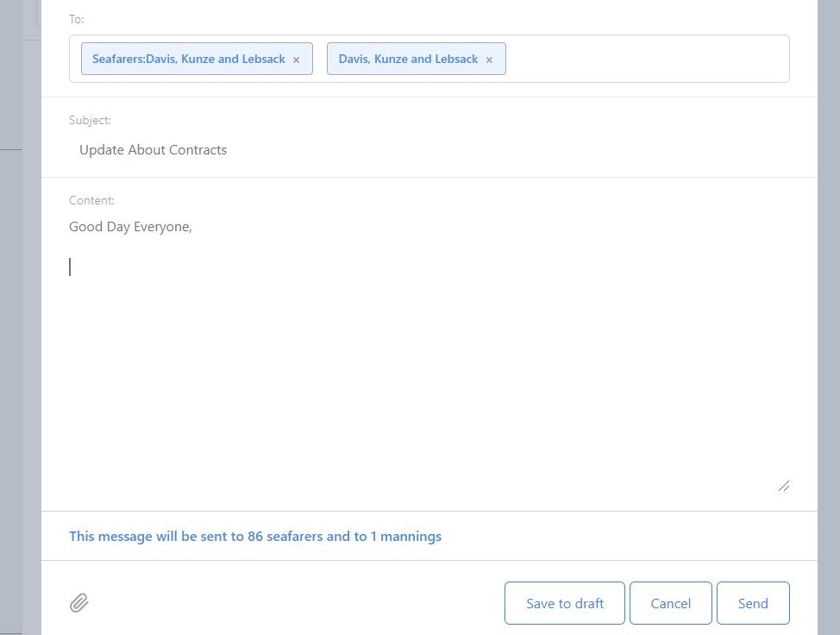
Task: Remove the second Davis, Kunze and Lebsack recipient
Action: pyautogui.click(x=489, y=60)
